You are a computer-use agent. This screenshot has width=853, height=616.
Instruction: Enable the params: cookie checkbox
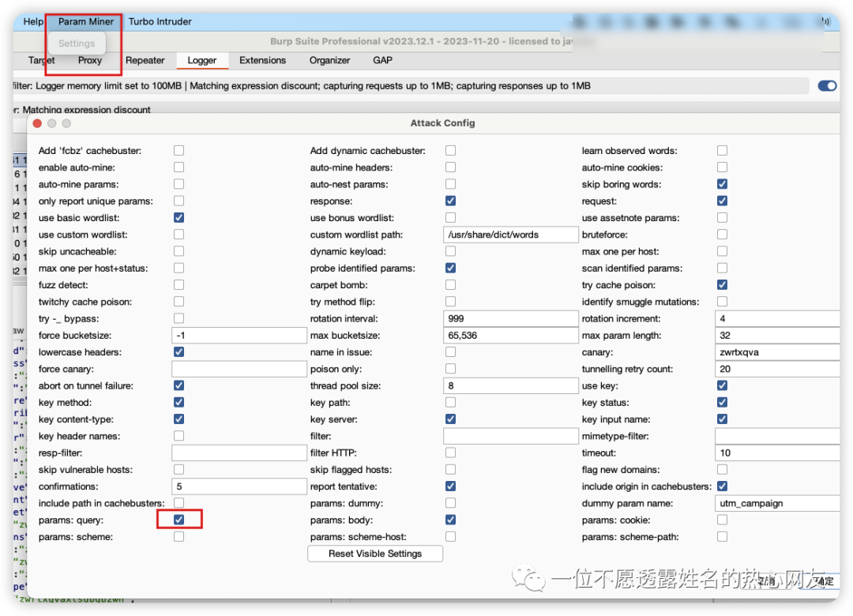coord(722,520)
